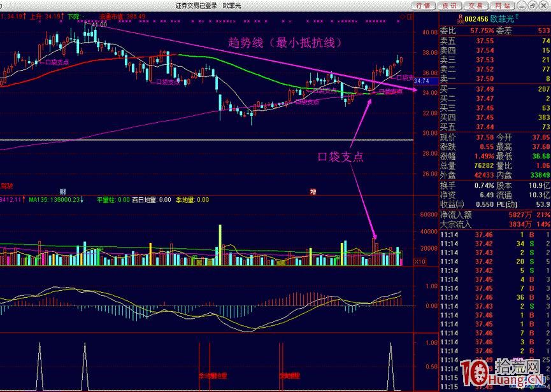This screenshot has height=392, width=551.
Task: Select the tick trade 37.42 34 S
Action: (495, 244)
